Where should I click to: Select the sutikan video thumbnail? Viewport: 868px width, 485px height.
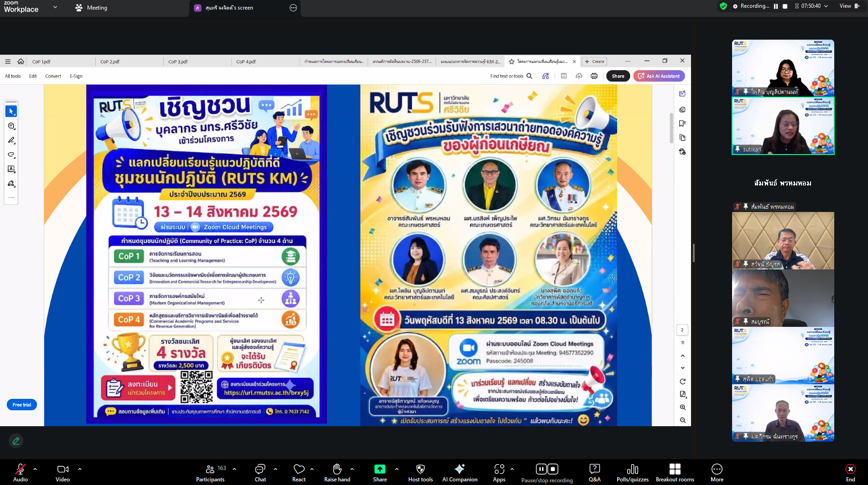[783, 126]
